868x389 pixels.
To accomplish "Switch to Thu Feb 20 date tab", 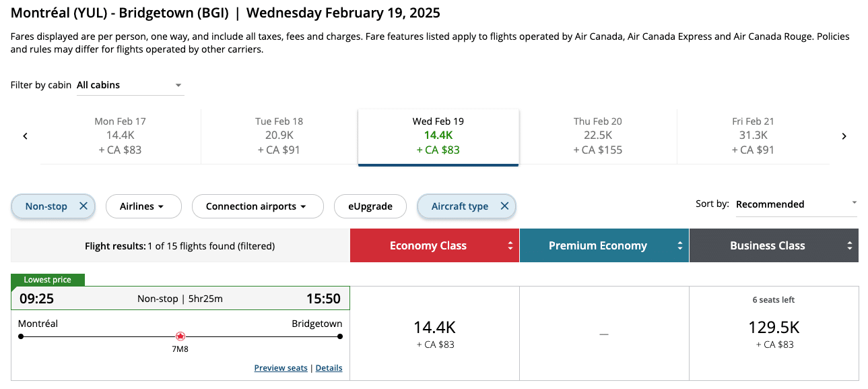I will point(597,136).
